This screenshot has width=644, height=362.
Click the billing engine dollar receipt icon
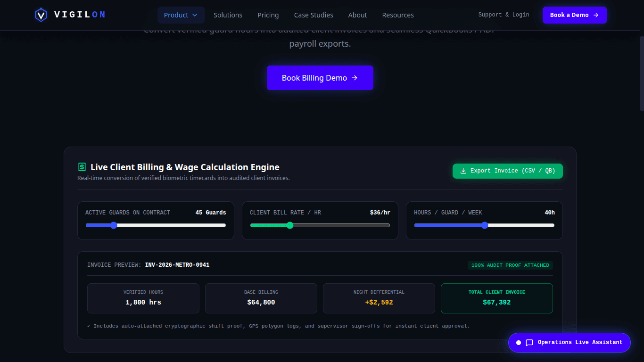click(82, 167)
